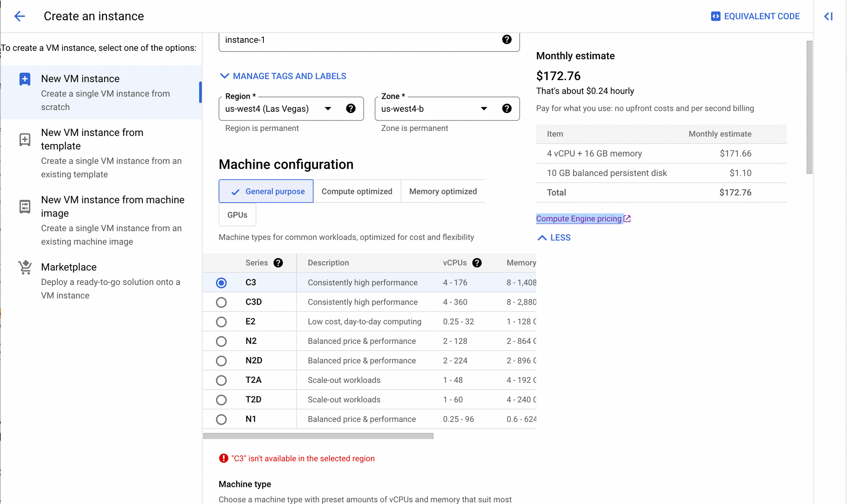Click the New VM from template icon
847x504 pixels.
tap(25, 139)
